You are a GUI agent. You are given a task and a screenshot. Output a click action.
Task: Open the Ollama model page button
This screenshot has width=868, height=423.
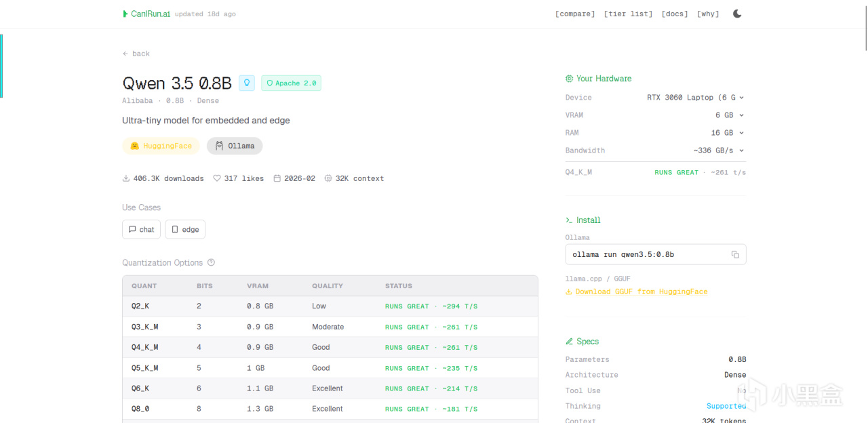point(235,146)
